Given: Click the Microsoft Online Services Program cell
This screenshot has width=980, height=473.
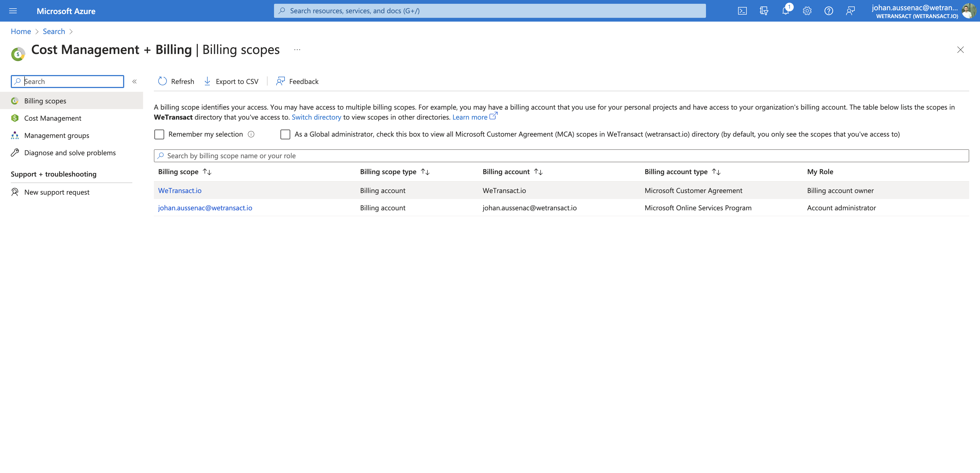Looking at the screenshot, I should [x=698, y=208].
